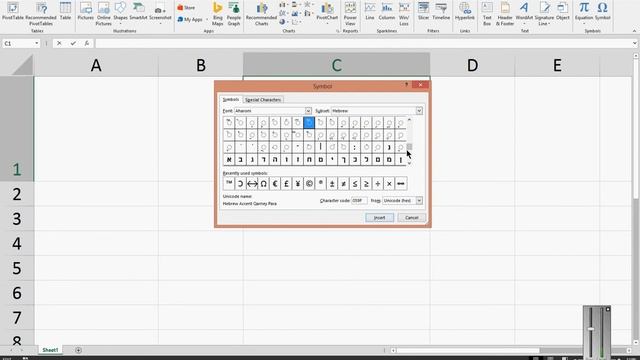Expand the Font dropdown in Symbol dialog
Image resolution: width=640 pixels, height=360 pixels.
(308, 111)
